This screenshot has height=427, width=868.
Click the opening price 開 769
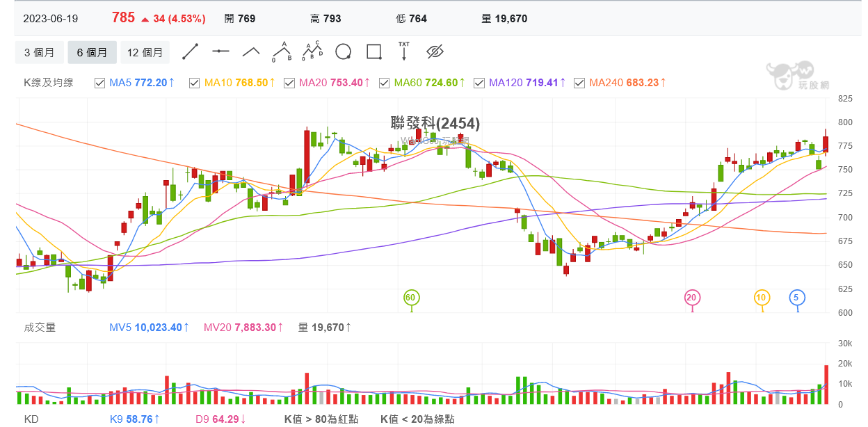tap(241, 19)
